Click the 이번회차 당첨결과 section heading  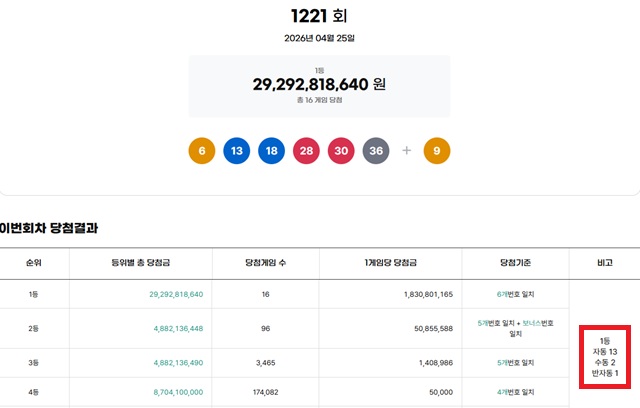pos(49,229)
